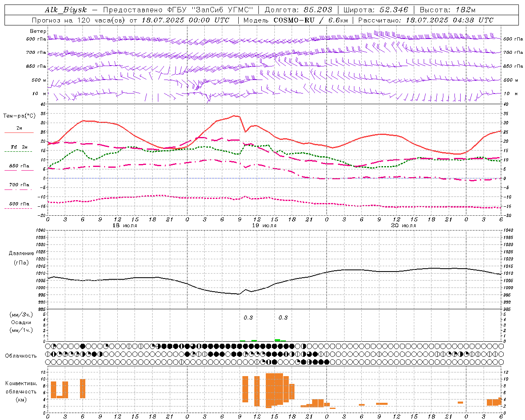Viewport: 525px width, 420px height.
Task: Click the Рассчитано: 18.07.2025 04:38 UTC timestamp
Action: point(426,20)
